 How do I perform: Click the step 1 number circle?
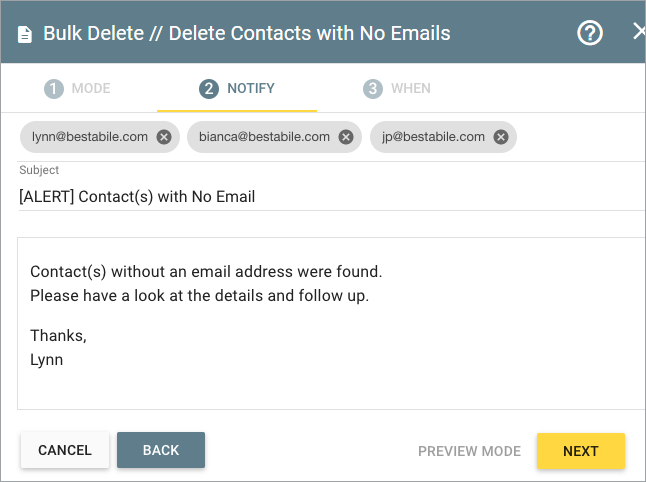tap(54, 89)
